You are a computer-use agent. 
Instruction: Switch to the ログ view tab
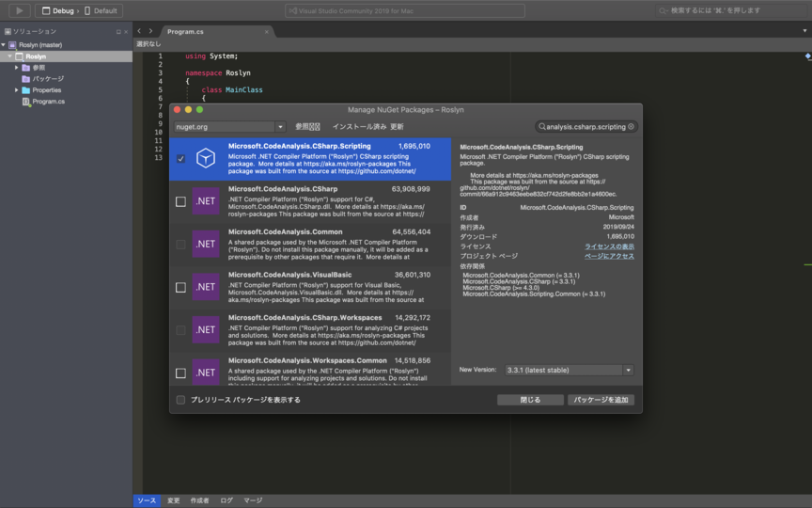pyautogui.click(x=226, y=500)
